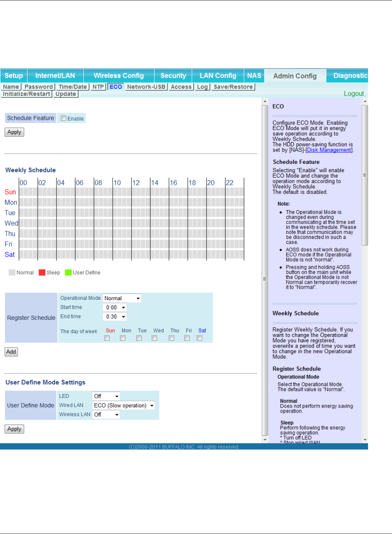Open the Access submenu
This screenshot has width=392, height=534.
click(x=181, y=87)
